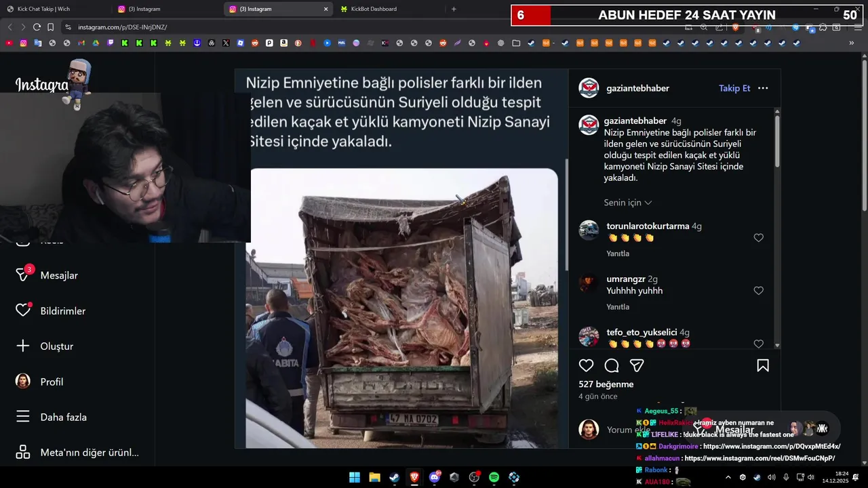Reload the page with the refresh icon
The width and height of the screenshot is (868, 488).
point(37,27)
